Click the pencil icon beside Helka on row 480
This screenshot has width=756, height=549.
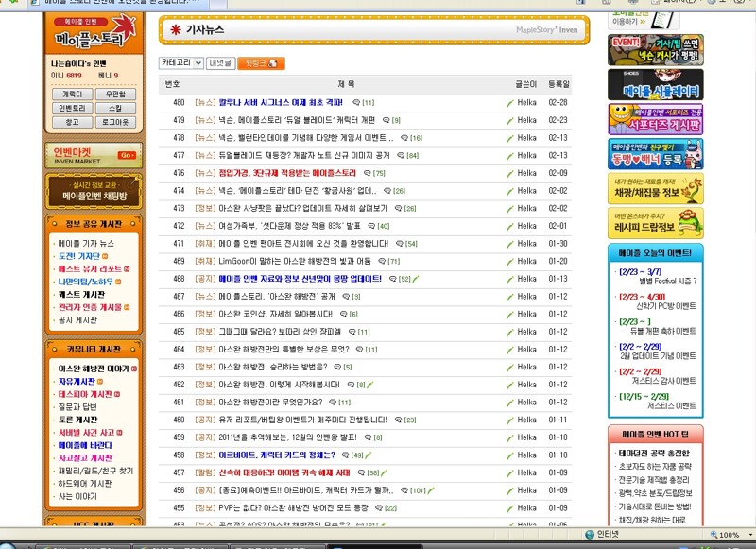[510, 103]
